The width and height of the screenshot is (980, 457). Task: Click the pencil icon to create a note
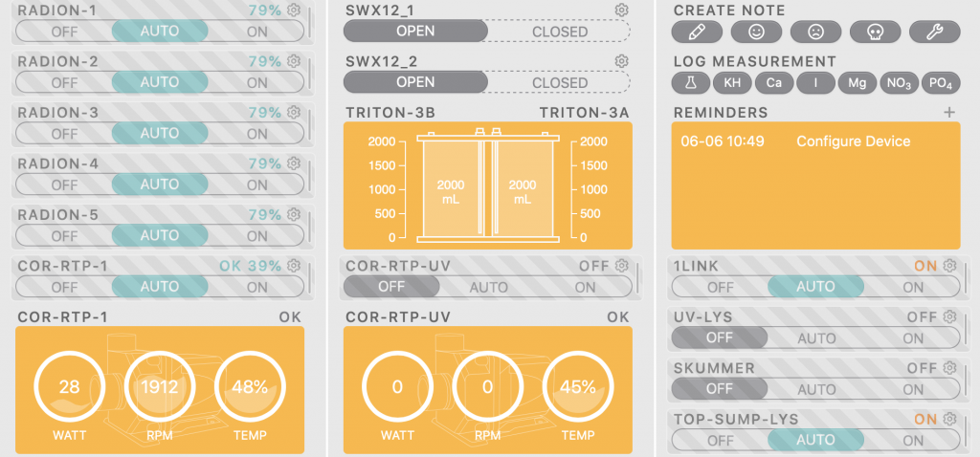(698, 32)
